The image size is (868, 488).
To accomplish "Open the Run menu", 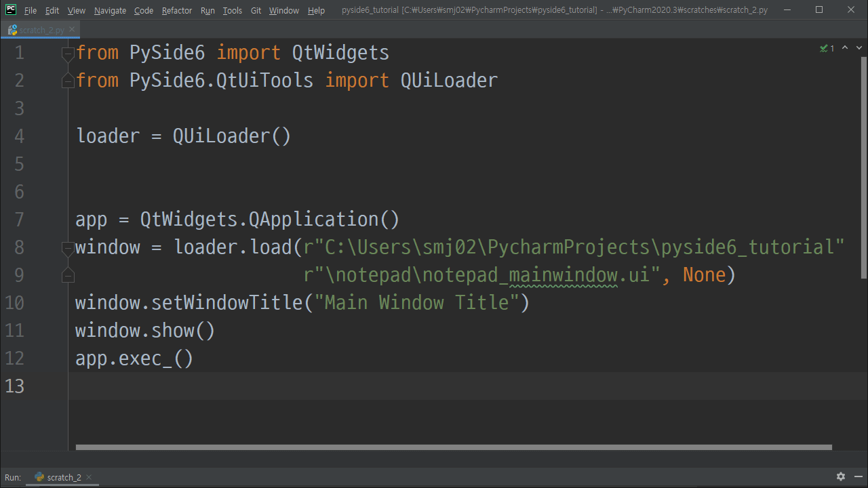I will (x=208, y=10).
